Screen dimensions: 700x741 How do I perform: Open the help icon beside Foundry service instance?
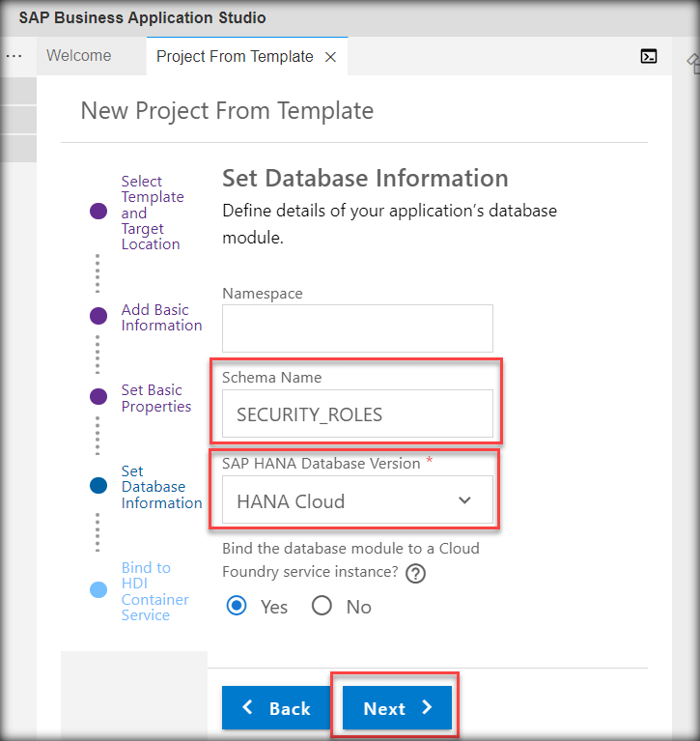pyautogui.click(x=415, y=573)
